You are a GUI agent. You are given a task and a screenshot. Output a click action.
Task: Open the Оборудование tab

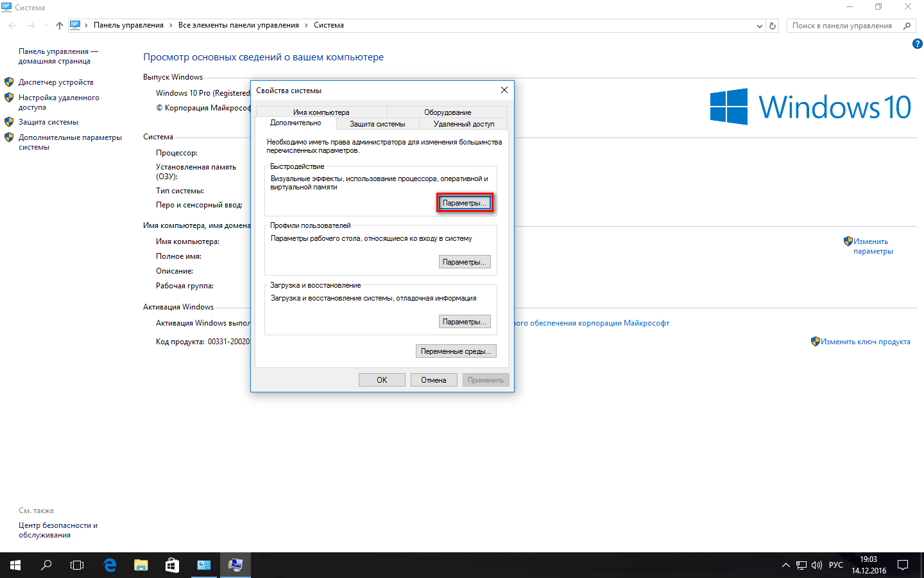(x=447, y=112)
